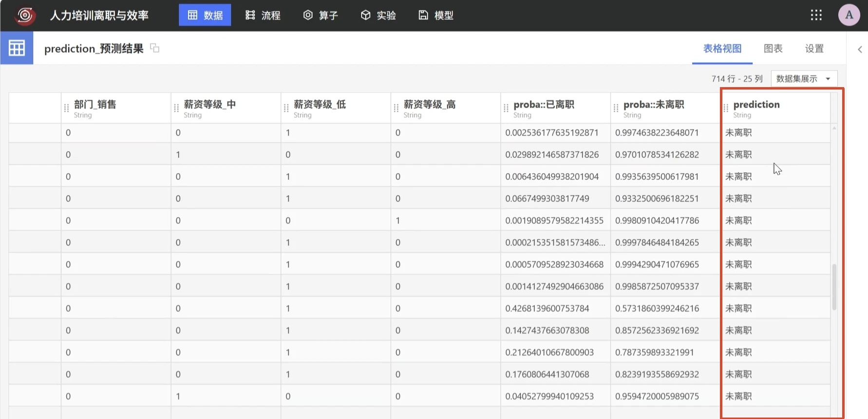
Task: Copy the dataset name prediction_预测结果 icon
Action: click(x=155, y=48)
